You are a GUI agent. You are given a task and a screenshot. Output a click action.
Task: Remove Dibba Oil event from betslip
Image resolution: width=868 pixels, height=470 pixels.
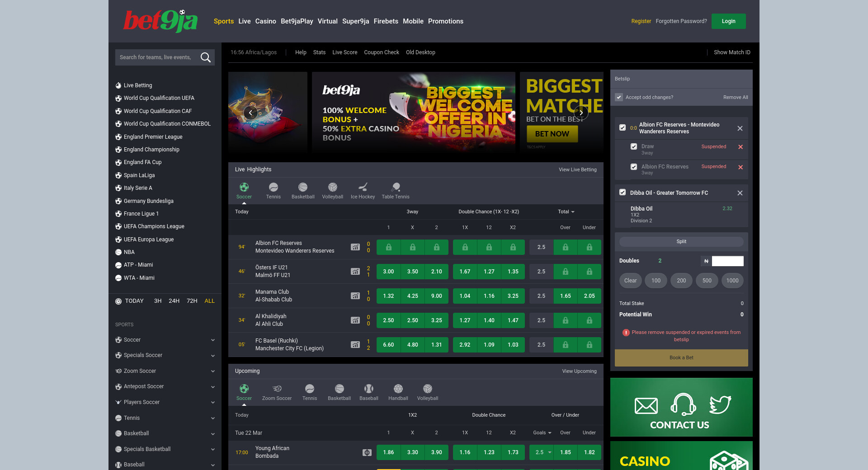pyautogui.click(x=740, y=193)
